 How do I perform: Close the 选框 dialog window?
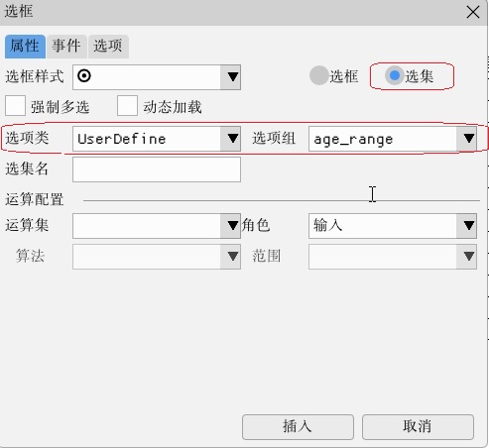pyautogui.click(x=473, y=13)
